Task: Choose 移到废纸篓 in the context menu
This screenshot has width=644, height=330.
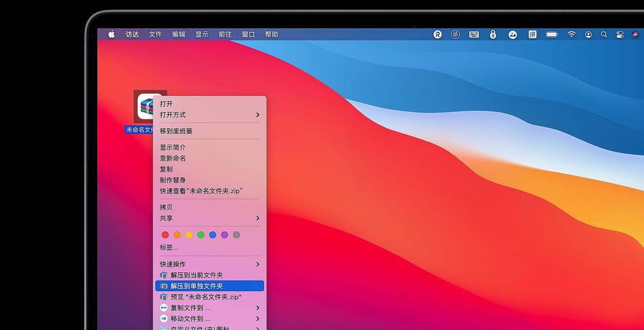Action: 210,131
